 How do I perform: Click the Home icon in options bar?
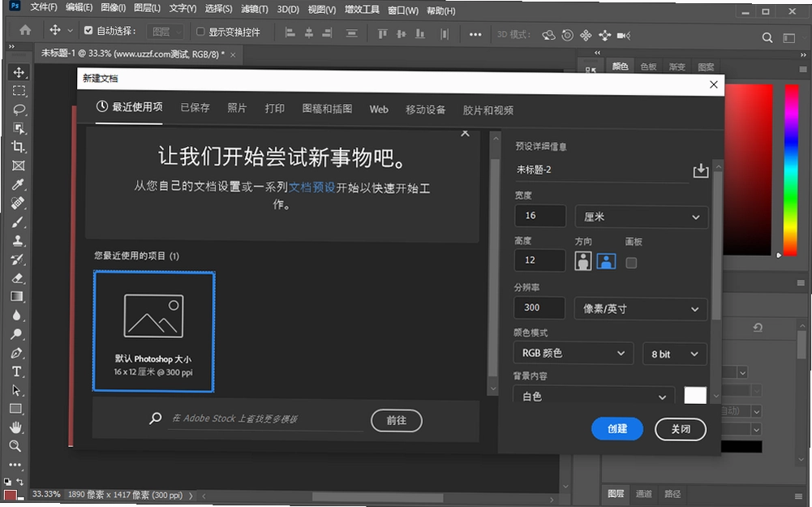(25, 30)
